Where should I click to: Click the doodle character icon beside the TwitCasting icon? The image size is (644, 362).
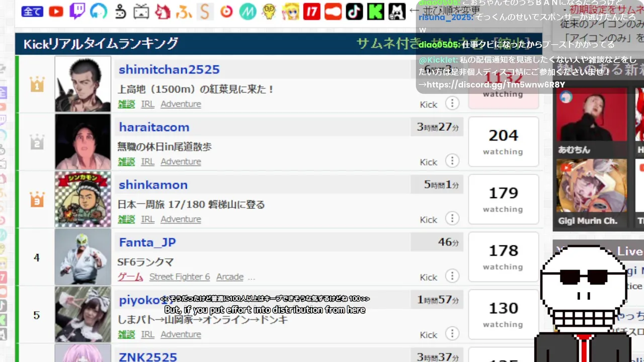click(x=120, y=12)
